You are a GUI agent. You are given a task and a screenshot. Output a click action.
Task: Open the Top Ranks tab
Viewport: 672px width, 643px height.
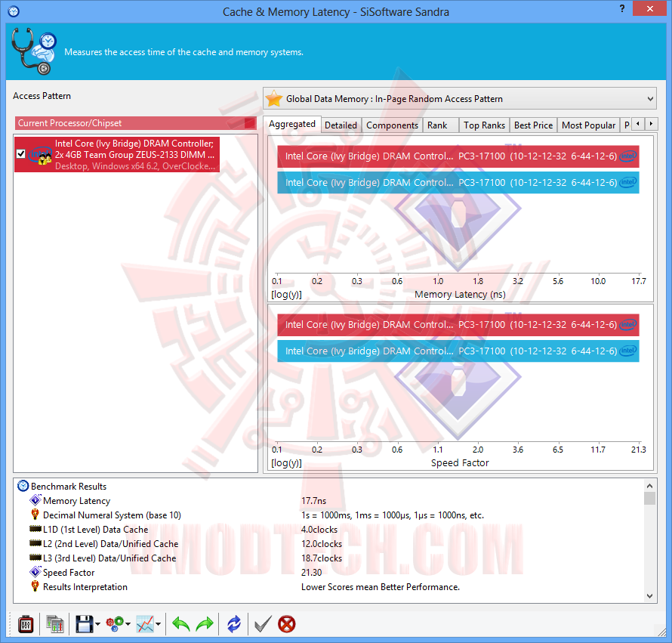[x=484, y=125]
